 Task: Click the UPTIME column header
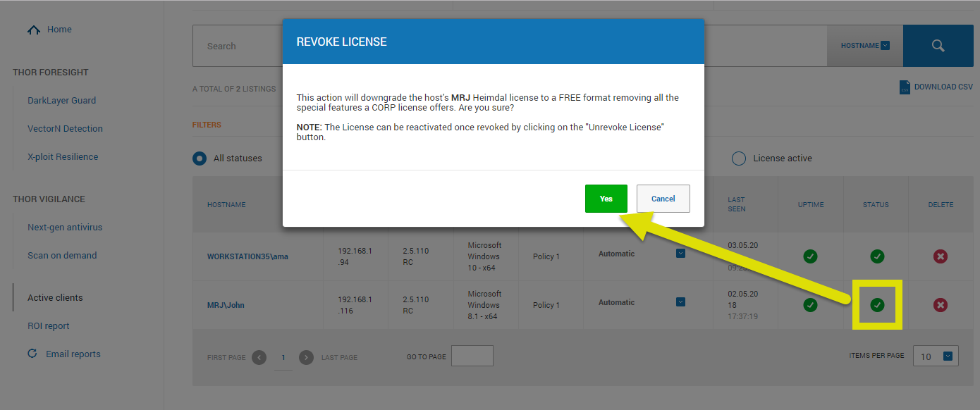810,205
